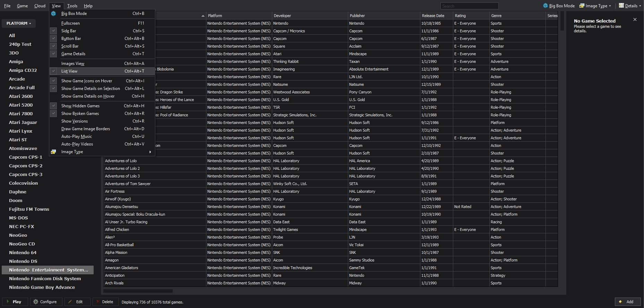Choose Fullscreen from View menu

102,23
